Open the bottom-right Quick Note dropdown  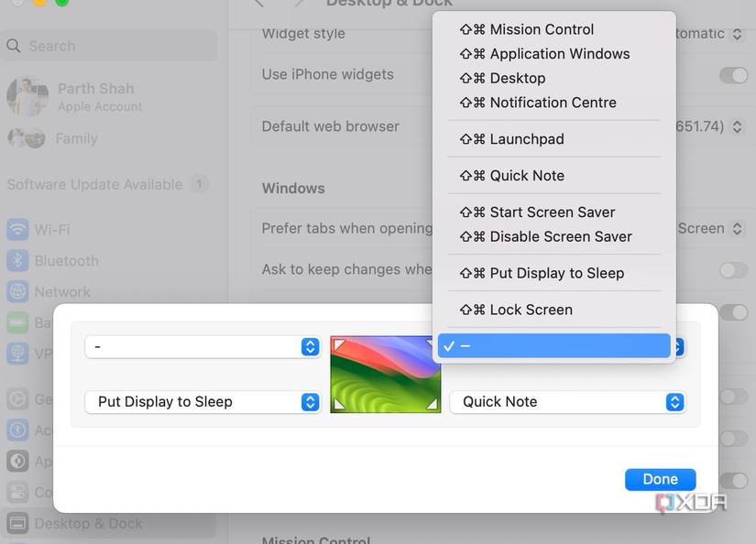[x=567, y=402]
